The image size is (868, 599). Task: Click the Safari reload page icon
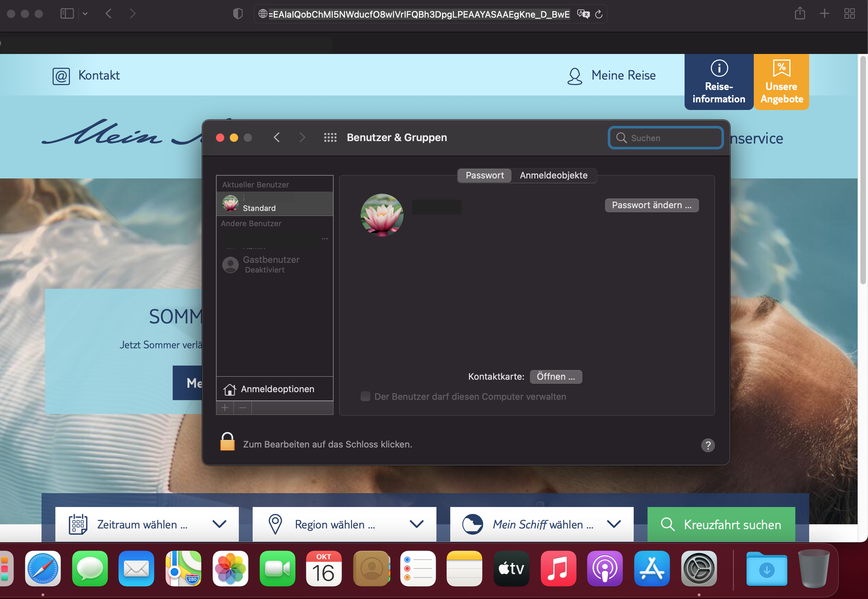coord(599,14)
